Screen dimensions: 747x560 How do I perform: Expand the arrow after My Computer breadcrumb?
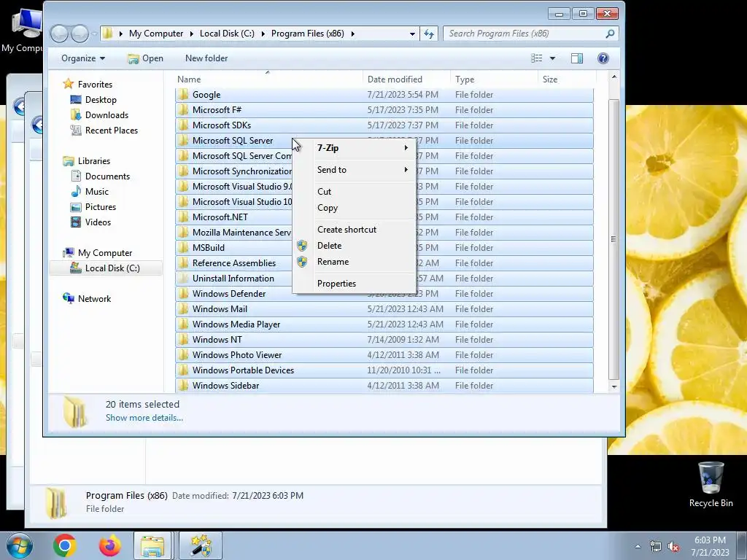(x=192, y=34)
